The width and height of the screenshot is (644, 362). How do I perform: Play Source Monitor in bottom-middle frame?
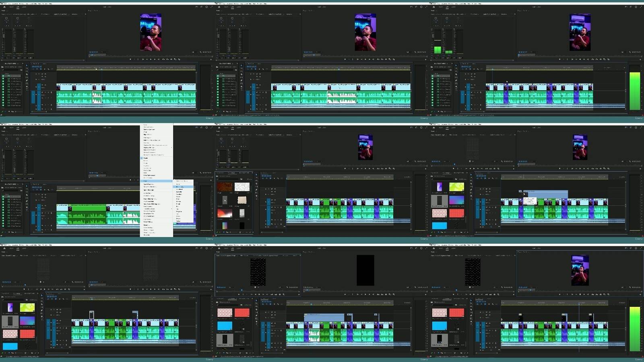click(x=259, y=294)
